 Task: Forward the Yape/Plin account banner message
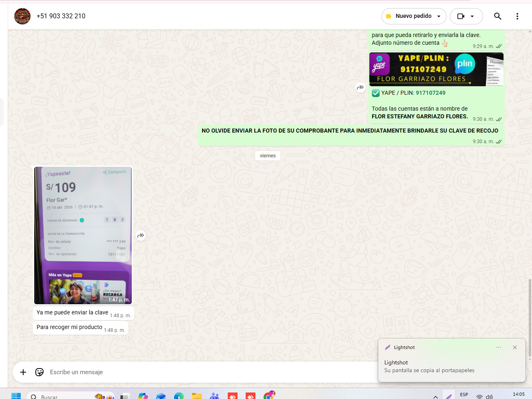pos(360,87)
